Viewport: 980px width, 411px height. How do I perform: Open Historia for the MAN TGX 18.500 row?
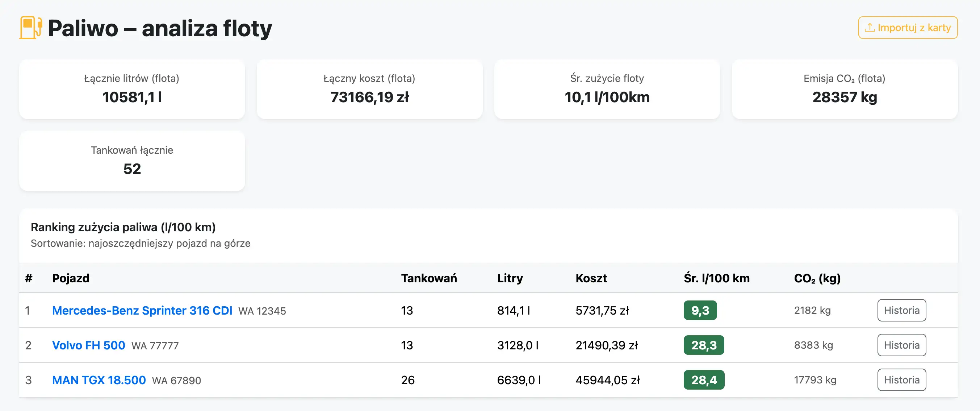point(902,380)
